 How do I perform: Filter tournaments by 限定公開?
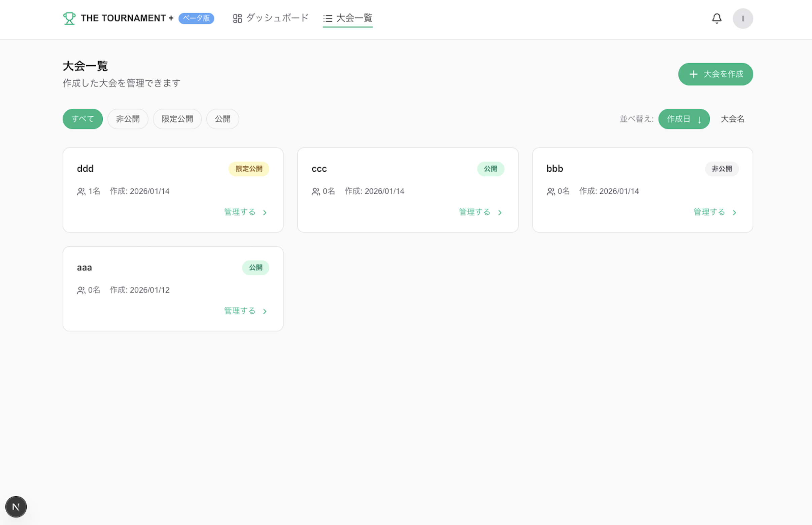[177, 119]
